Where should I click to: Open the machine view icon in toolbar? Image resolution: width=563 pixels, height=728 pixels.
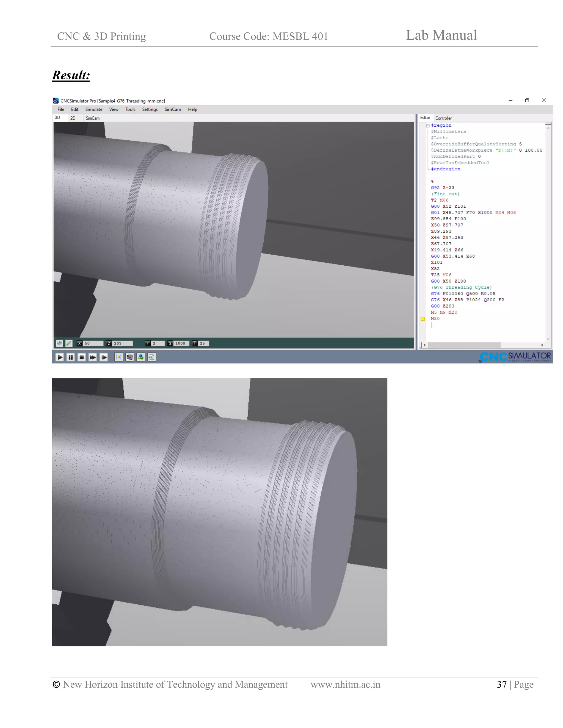tap(130, 357)
